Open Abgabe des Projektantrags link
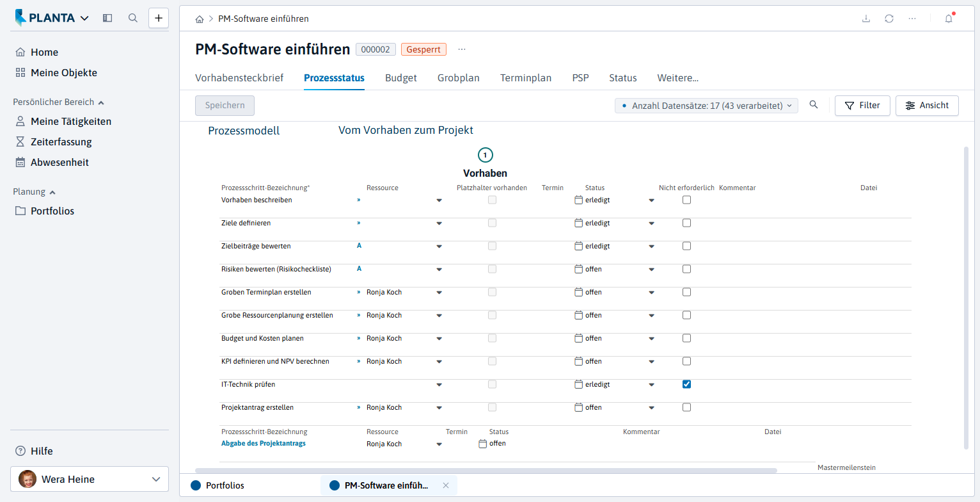Screen dimensions: 980x502 click(264, 443)
